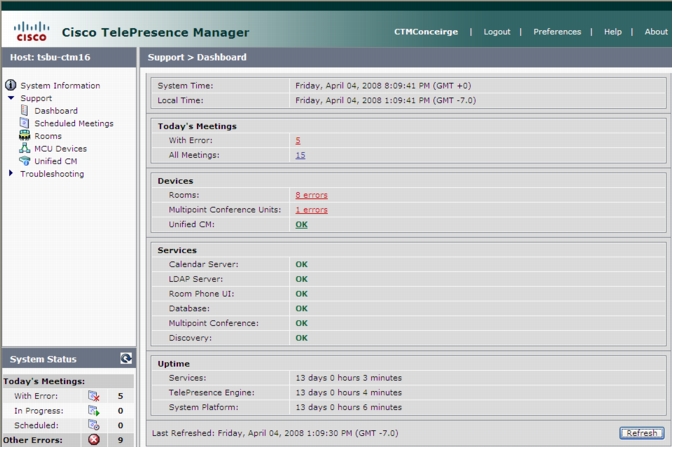Select the MCU Devices tree item
The width and height of the screenshot is (697, 468).
(60, 148)
